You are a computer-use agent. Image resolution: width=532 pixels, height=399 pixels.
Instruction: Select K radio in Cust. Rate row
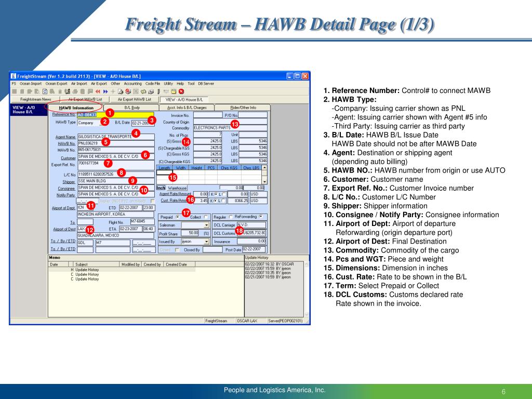(x=216, y=201)
